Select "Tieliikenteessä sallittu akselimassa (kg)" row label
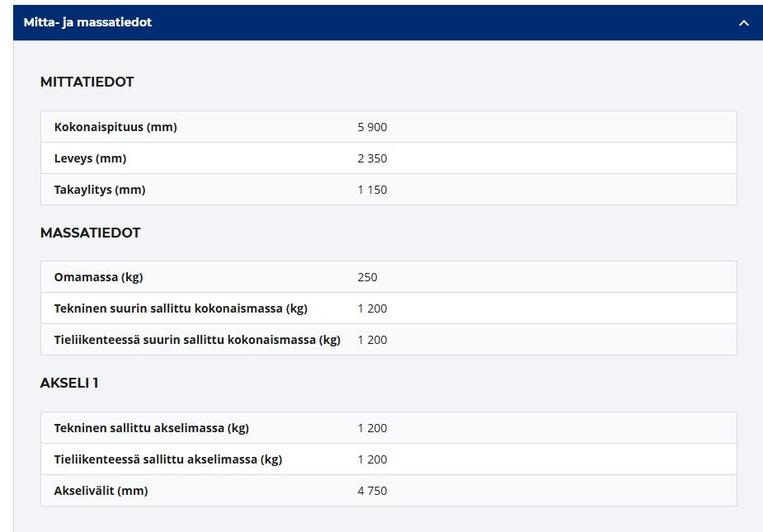The height and width of the screenshot is (532, 763). click(168, 459)
